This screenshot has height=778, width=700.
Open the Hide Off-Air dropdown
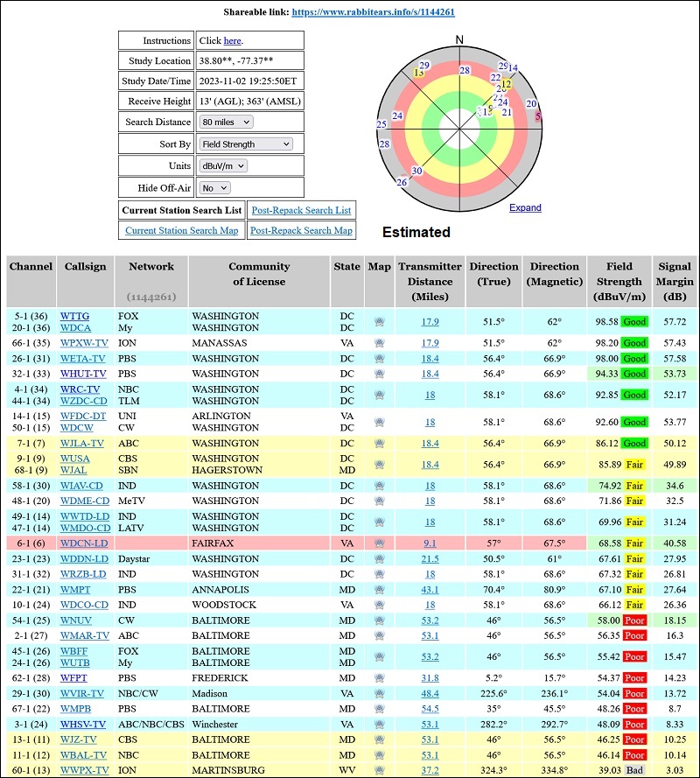click(214, 188)
